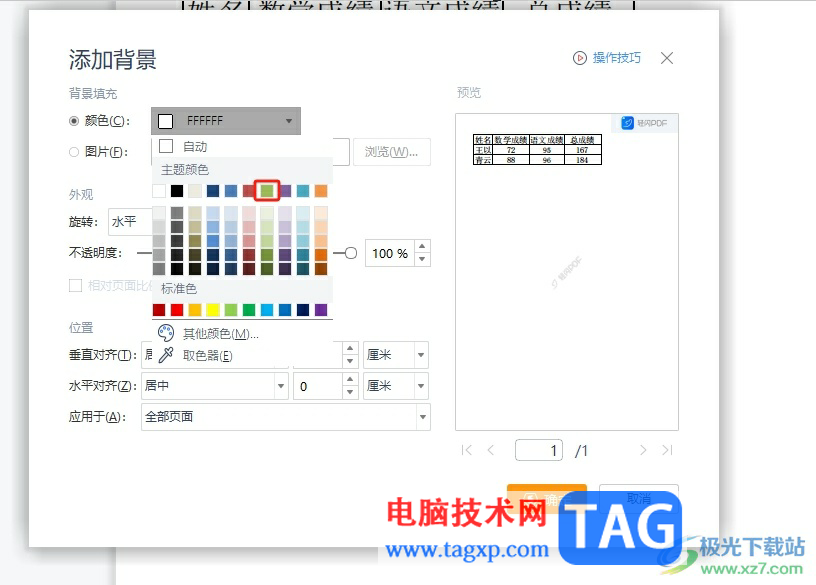Decrease 水平对齐 offset value
The height and width of the screenshot is (585, 816).
(350, 392)
